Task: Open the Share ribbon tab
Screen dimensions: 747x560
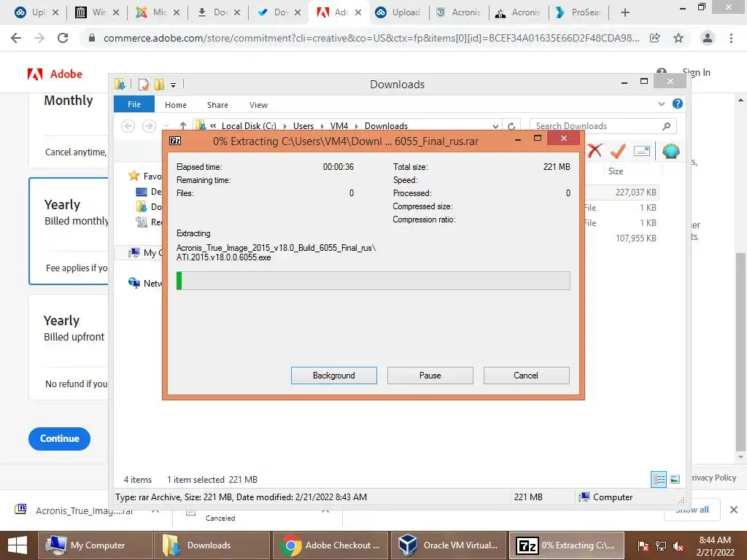Action: (217, 105)
